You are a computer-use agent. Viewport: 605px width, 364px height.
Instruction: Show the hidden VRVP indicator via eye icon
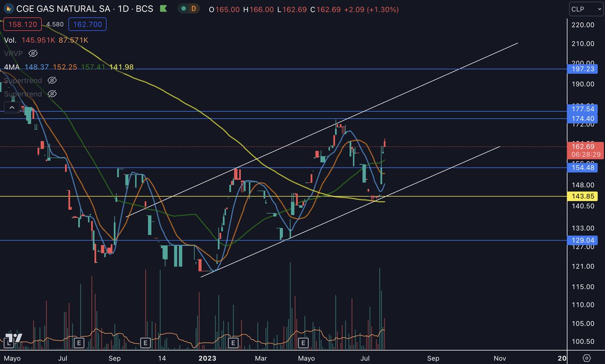[x=33, y=53]
